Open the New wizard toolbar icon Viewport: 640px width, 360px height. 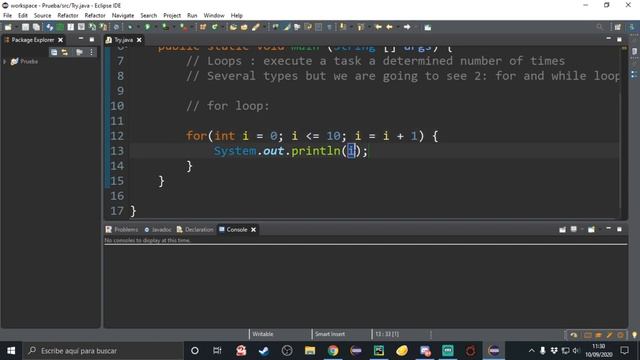click(x=8, y=27)
